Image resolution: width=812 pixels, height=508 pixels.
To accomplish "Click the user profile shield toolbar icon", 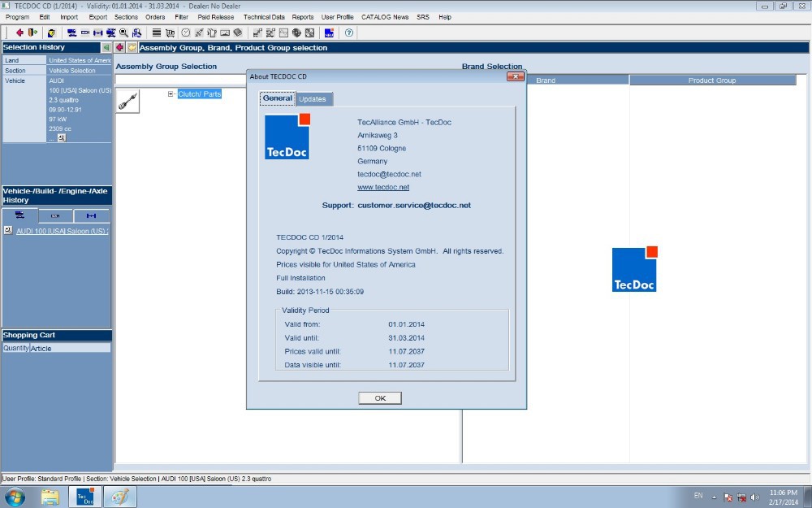I will (x=51, y=33).
